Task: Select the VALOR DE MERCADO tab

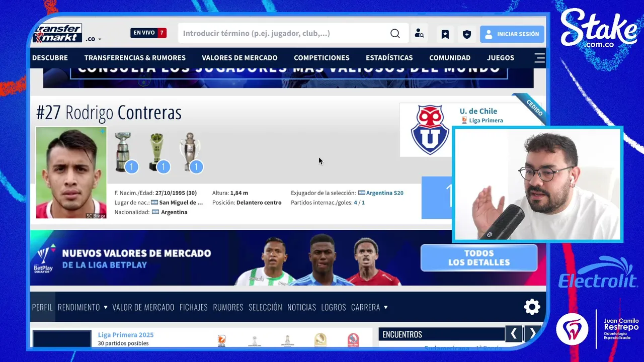Action: pos(143,307)
